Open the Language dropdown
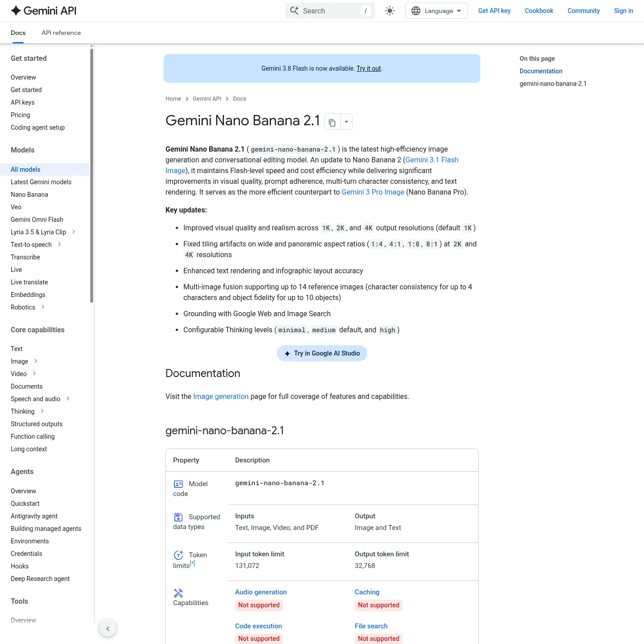 pyautogui.click(x=436, y=11)
